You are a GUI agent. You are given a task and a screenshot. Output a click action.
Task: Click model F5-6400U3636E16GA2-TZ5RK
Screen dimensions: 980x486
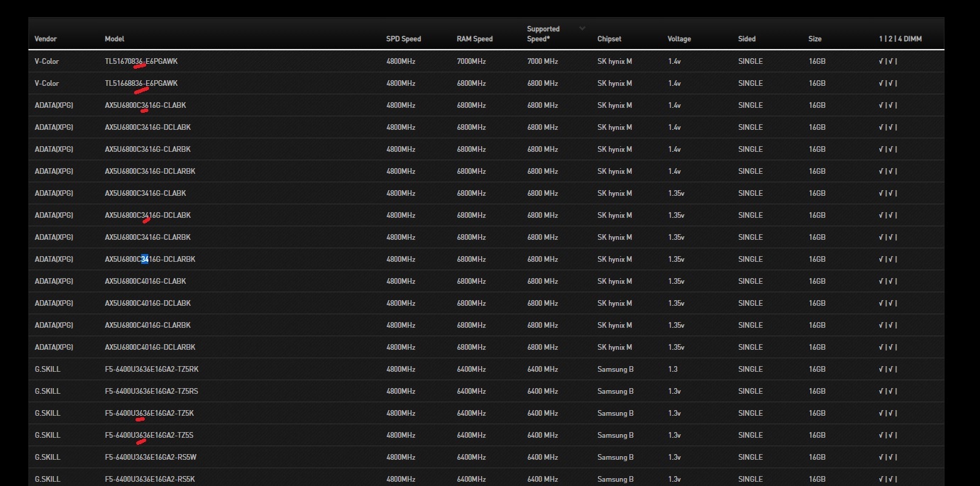pos(152,370)
